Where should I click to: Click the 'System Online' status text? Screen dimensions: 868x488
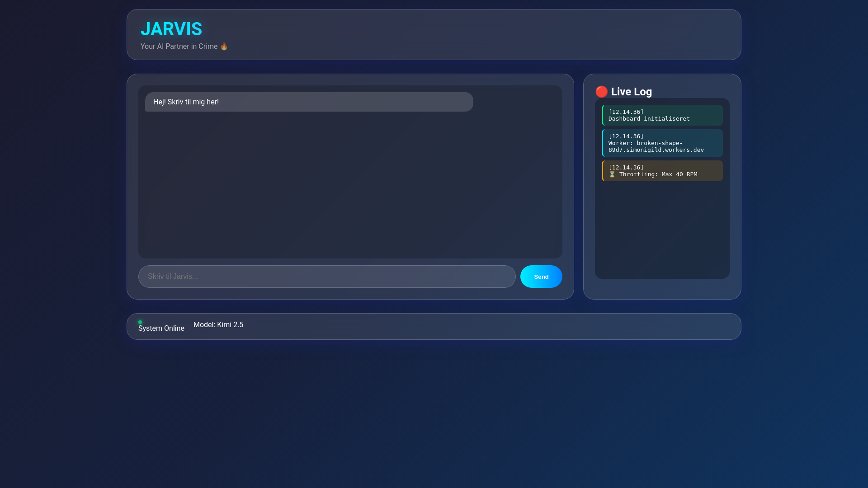pos(161,328)
